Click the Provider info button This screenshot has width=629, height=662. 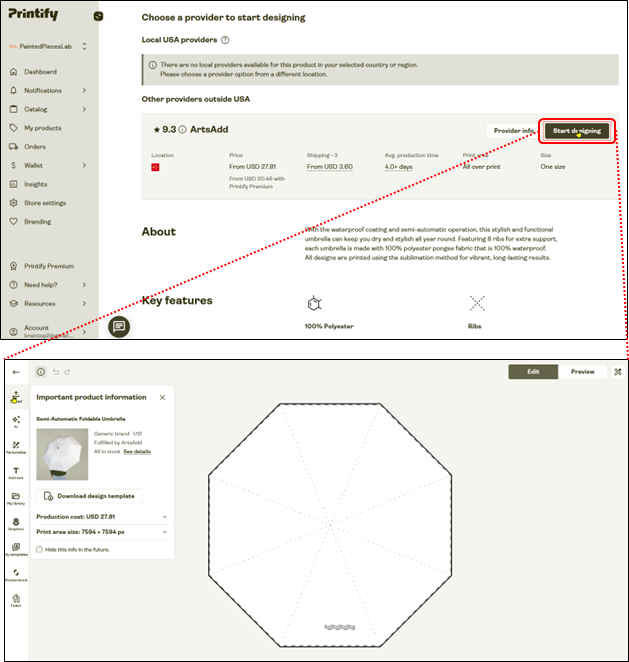[513, 131]
